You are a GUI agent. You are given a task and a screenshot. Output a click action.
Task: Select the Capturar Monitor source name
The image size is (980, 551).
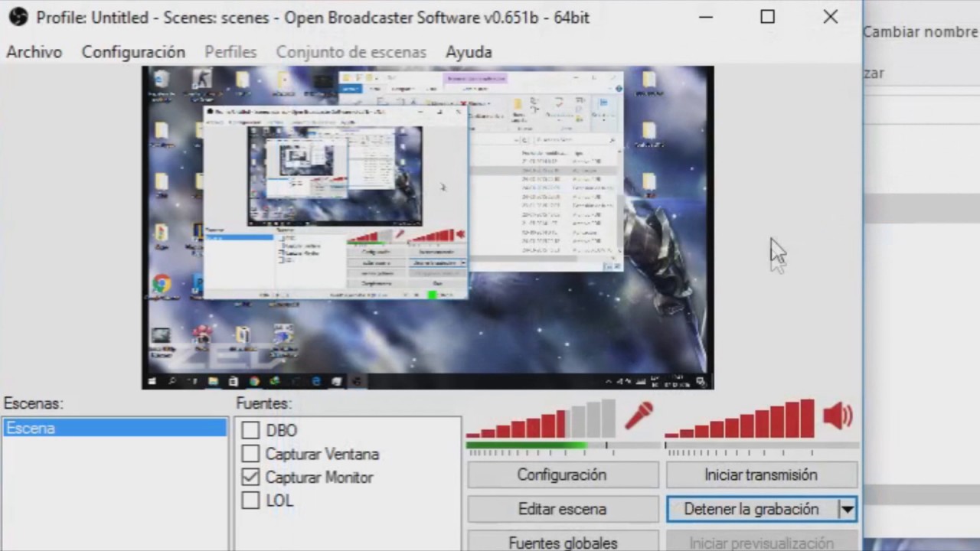pos(319,477)
